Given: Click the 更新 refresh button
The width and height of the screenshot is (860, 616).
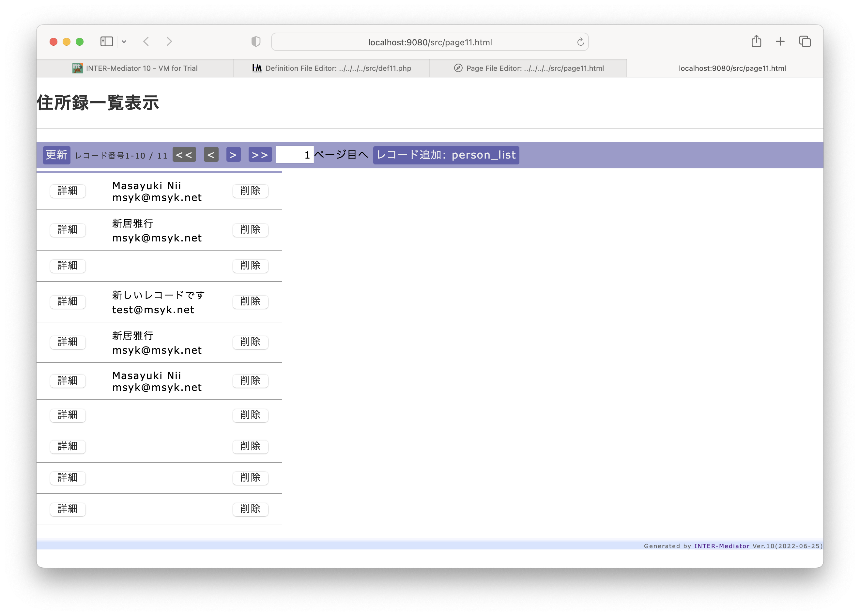Looking at the screenshot, I should tap(56, 155).
